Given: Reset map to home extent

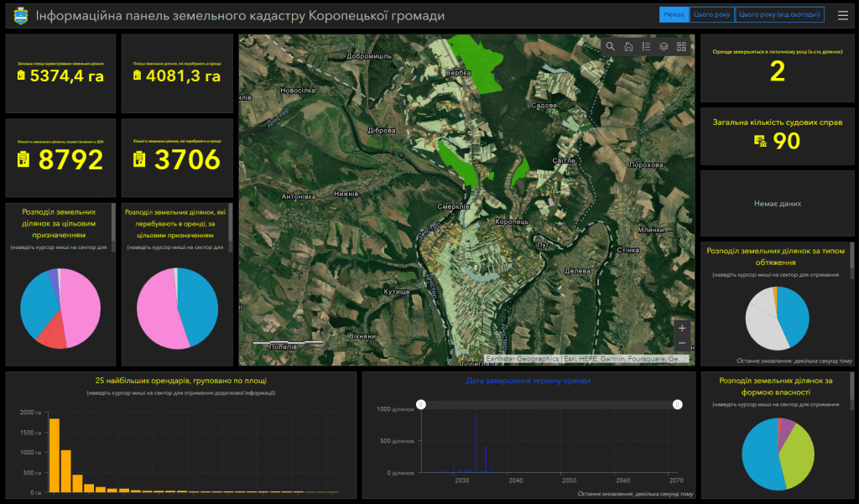Looking at the screenshot, I should 628,47.
